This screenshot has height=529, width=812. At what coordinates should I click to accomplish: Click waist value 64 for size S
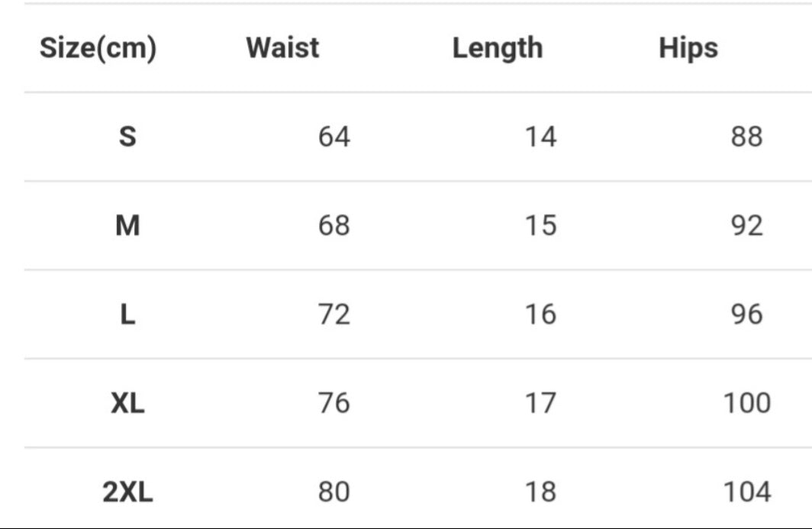pyautogui.click(x=334, y=137)
